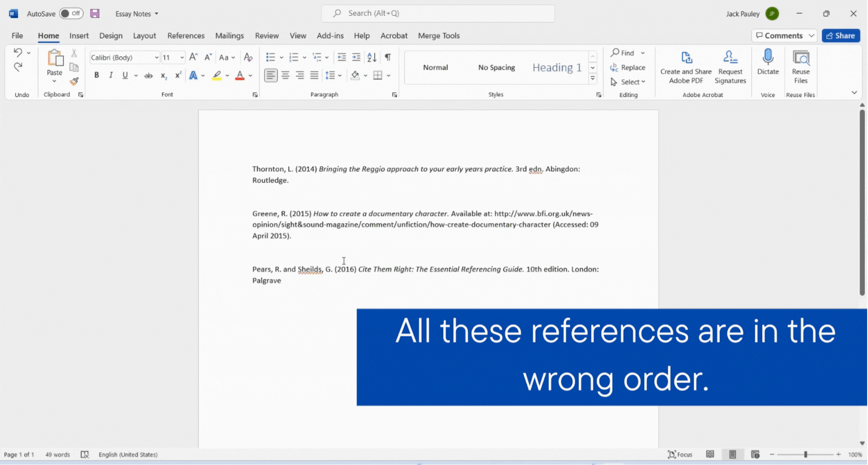The height and width of the screenshot is (465, 868).
Task: Switch to Read Mode view
Action: click(x=709, y=454)
